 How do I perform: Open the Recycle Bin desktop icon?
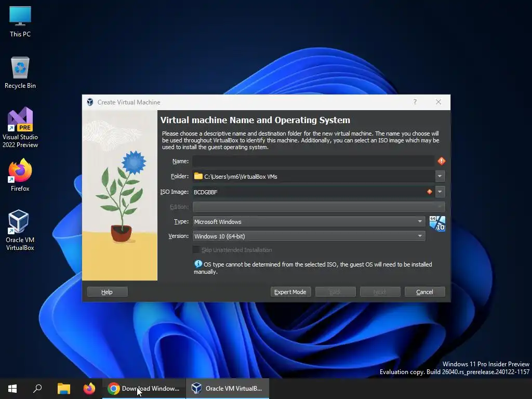coord(20,73)
